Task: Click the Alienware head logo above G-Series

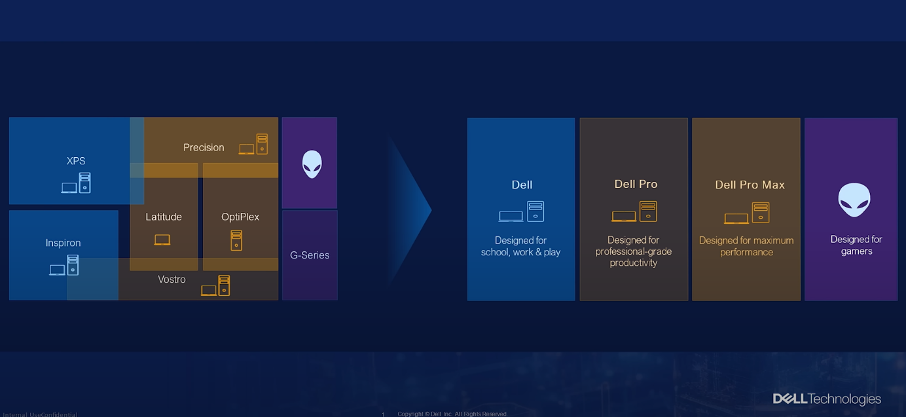Action: point(312,164)
